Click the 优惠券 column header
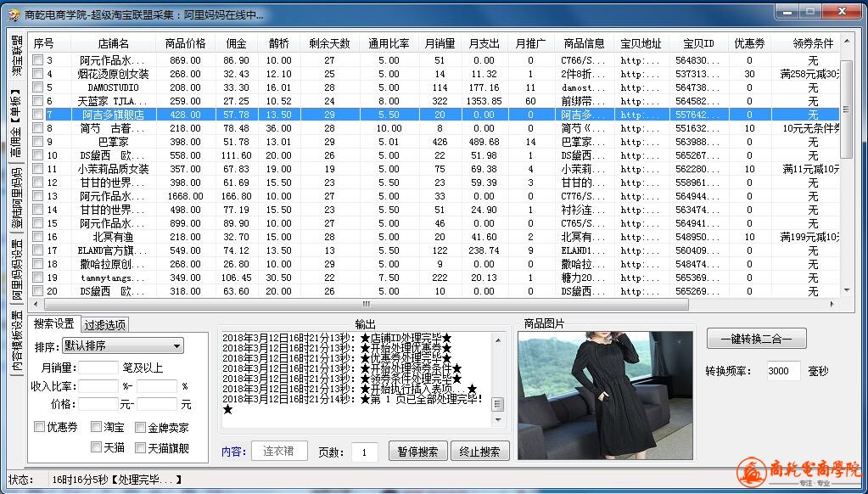Viewport: 868px width, 494px height. coord(749,43)
